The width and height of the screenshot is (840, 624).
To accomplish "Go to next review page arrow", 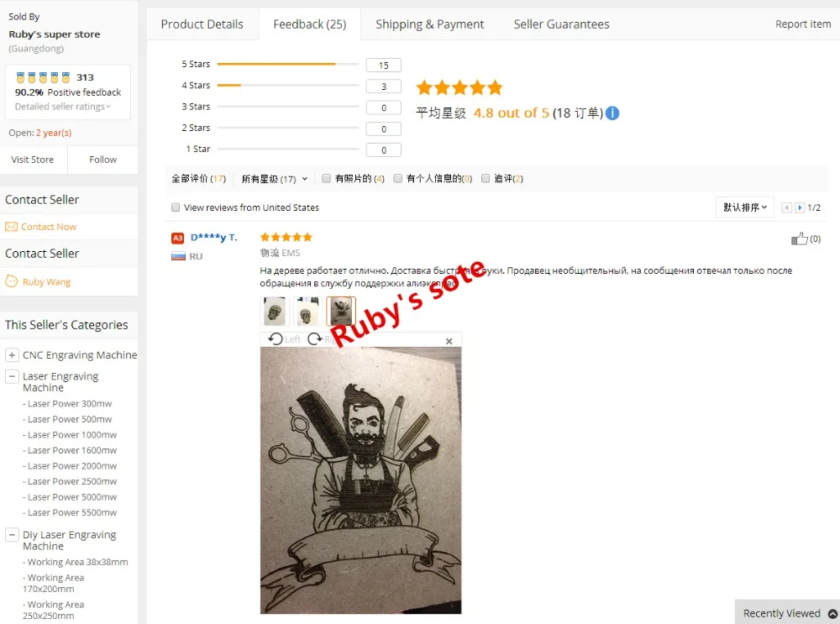I will (800, 207).
